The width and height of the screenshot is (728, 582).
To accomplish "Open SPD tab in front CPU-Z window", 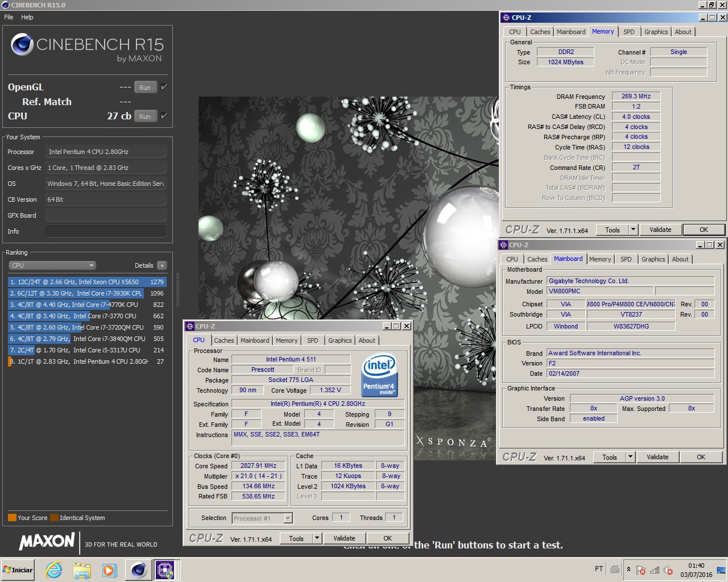I will (x=313, y=340).
